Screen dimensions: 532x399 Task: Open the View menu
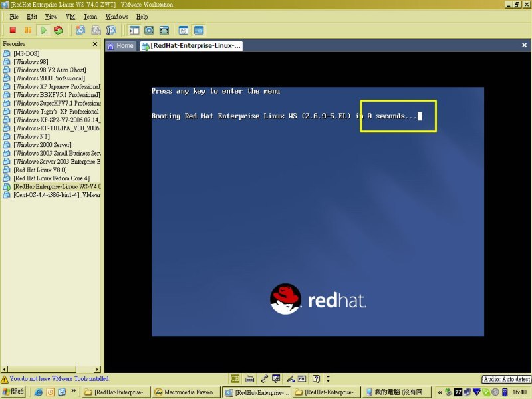(x=51, y=17)
